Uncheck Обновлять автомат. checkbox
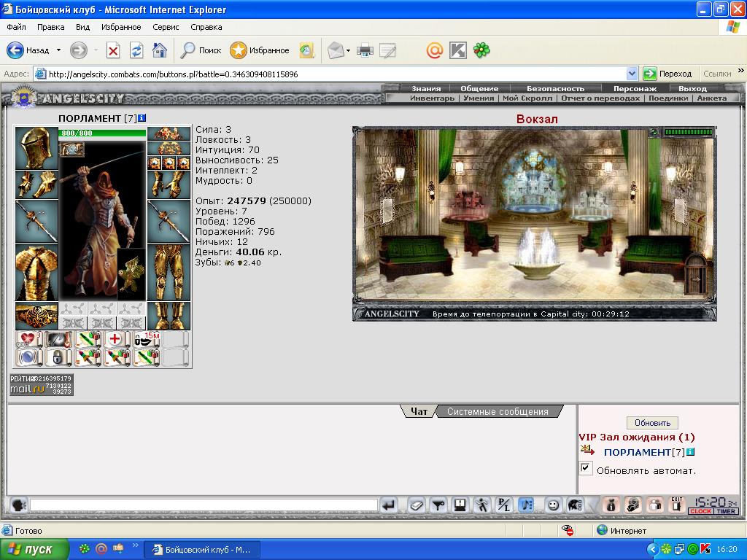 pyautogui.click(x=586, y=468)
